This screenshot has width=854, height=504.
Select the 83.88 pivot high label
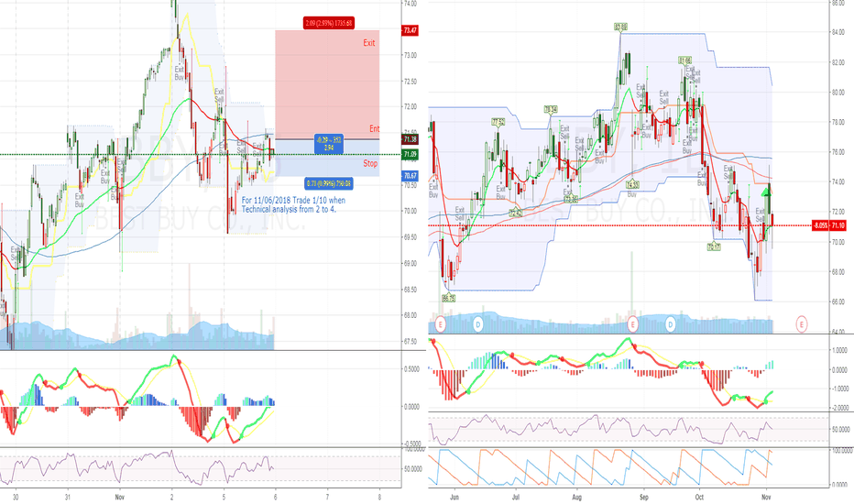point(620,27)
